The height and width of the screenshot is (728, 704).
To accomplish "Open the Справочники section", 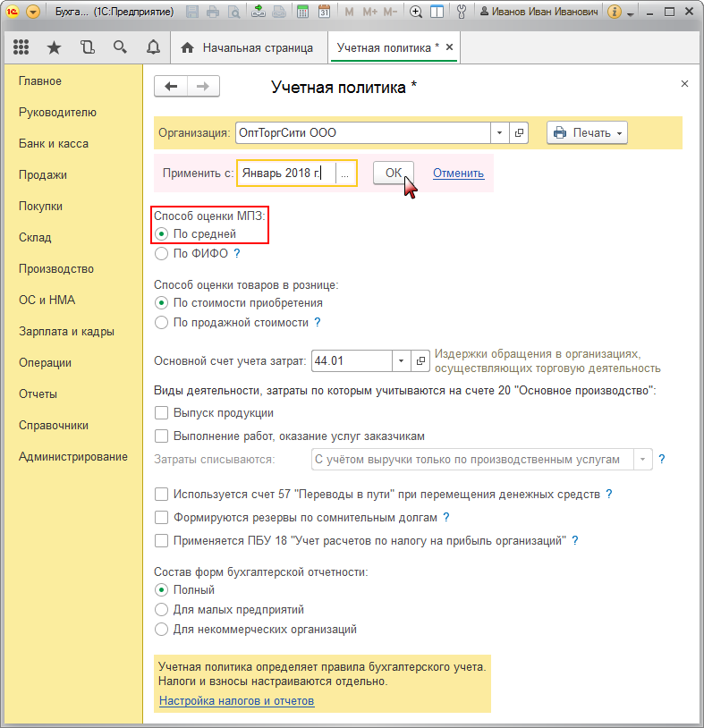I will [x=54, y=426].
